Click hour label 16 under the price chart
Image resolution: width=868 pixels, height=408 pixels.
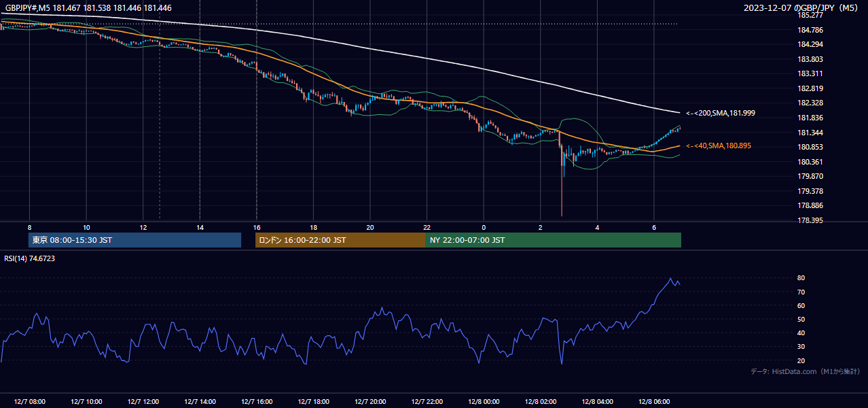[256, 227]
